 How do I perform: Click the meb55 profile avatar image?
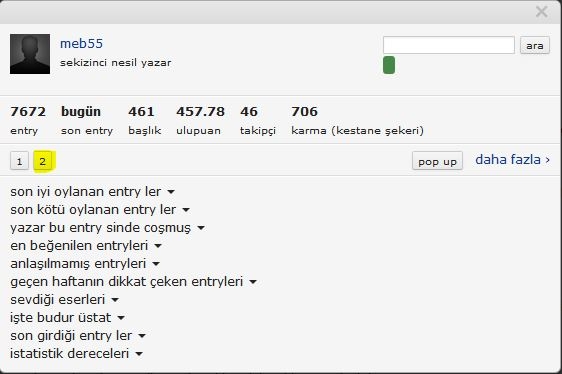pyautogui.click(x=30, y=54)
